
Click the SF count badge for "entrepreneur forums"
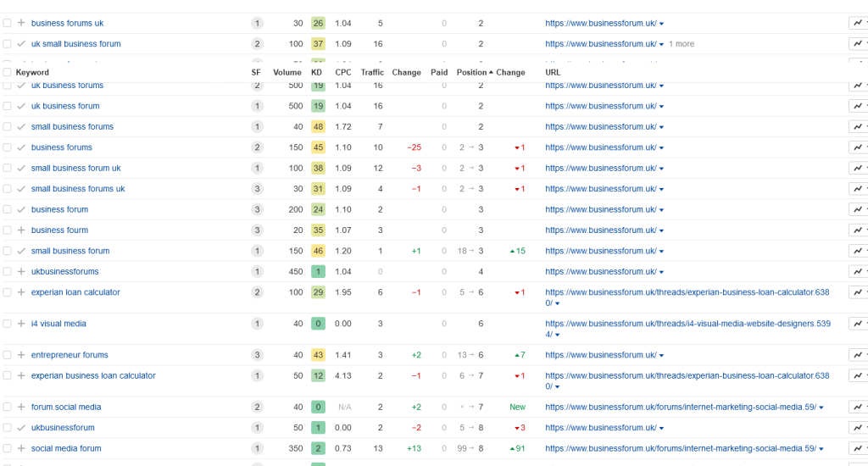point(257,355)
